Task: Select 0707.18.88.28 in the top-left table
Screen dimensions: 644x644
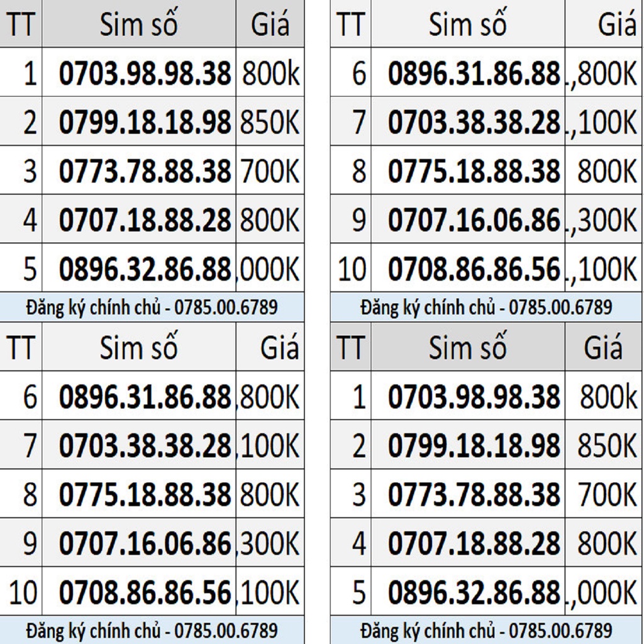Action: tap(145, 220)
